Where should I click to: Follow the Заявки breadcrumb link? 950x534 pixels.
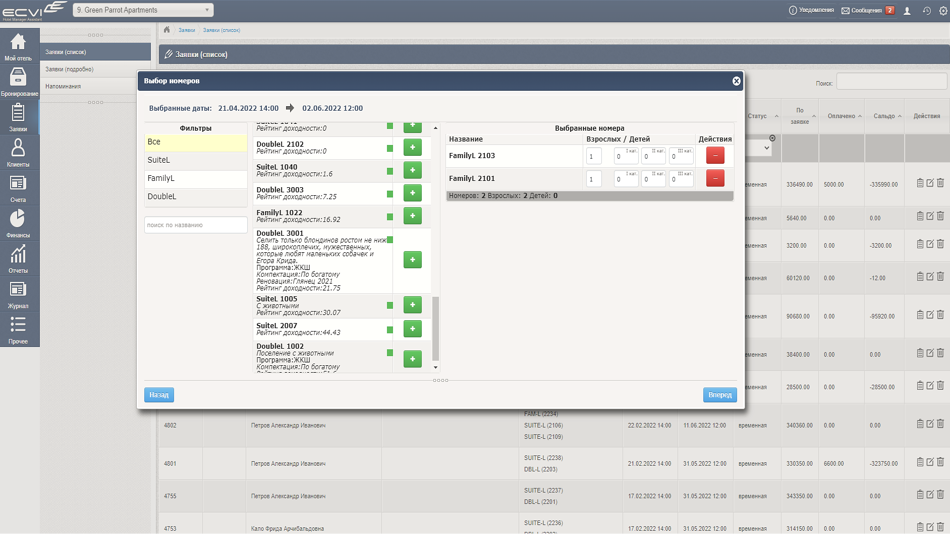[187, 30]
